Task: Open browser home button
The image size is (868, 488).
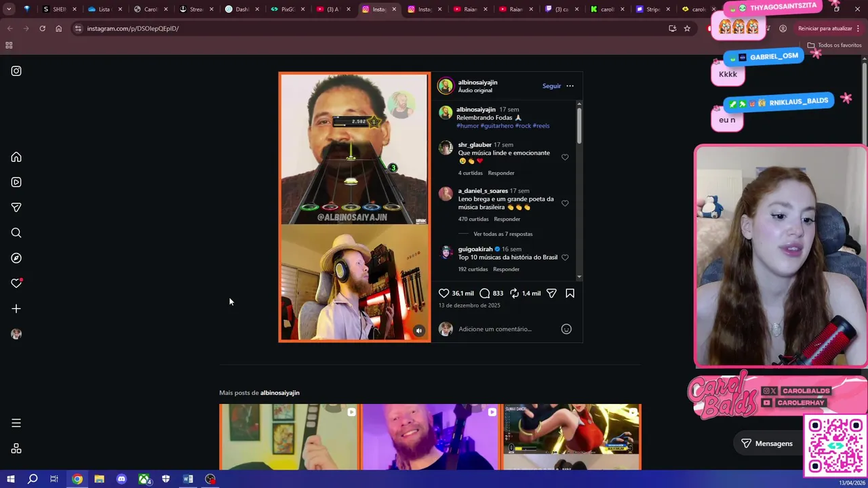Action: 58,28
